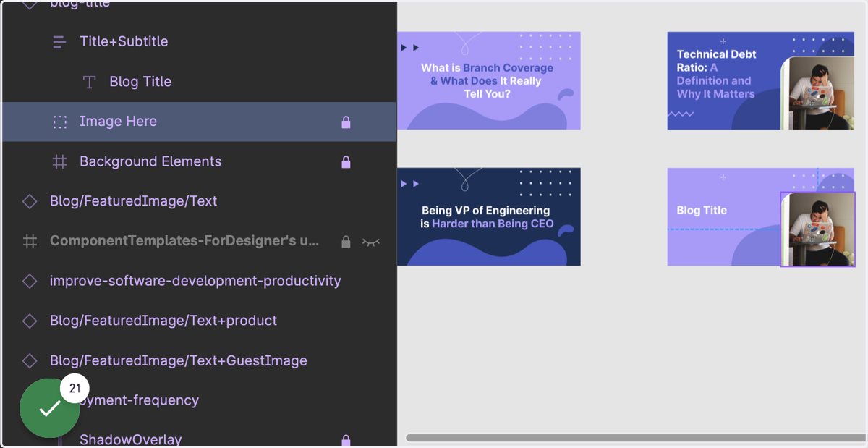
Task: Click the auto-layout icon beside Title+Subtitle
Action: click(x=60, y=42)
